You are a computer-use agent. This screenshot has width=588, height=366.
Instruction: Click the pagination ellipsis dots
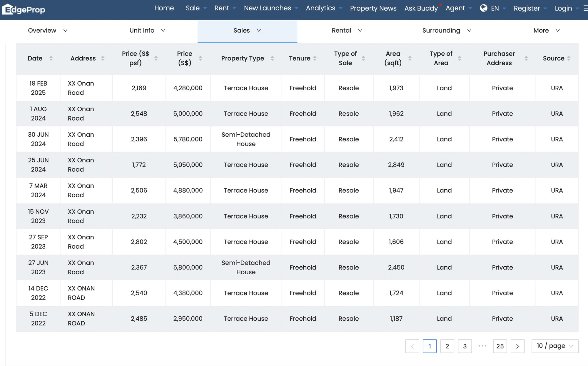point(482,346)
